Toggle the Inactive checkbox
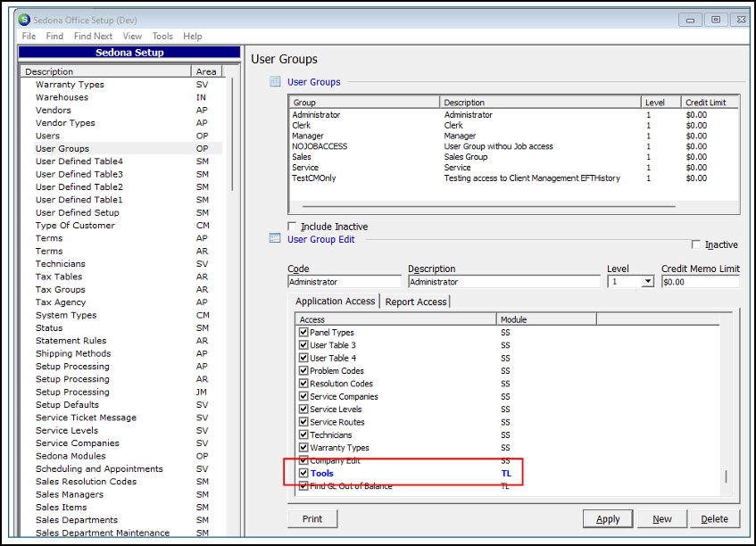756x546 pixels. (695, 244)
